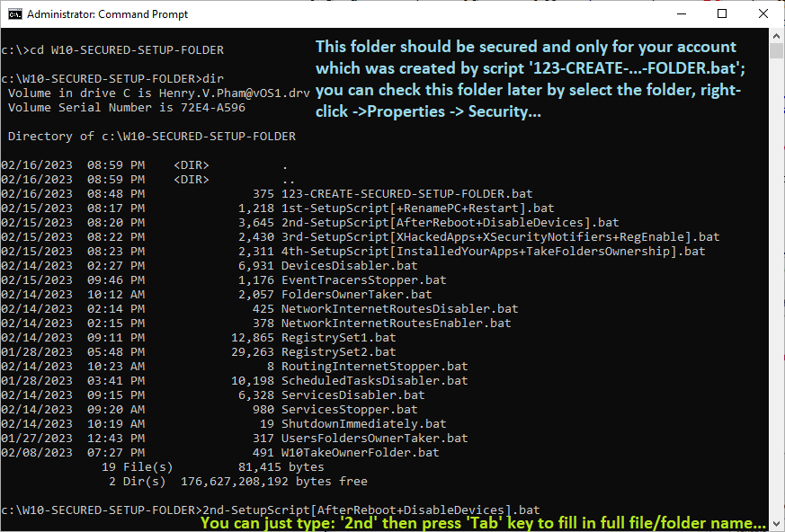
Task: Maximize the Command Prompt window
Action: click(x=722, y=14)
